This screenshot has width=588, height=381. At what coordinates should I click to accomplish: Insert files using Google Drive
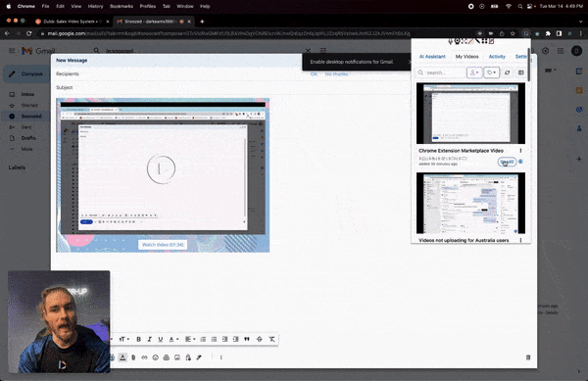click(167, 357)
